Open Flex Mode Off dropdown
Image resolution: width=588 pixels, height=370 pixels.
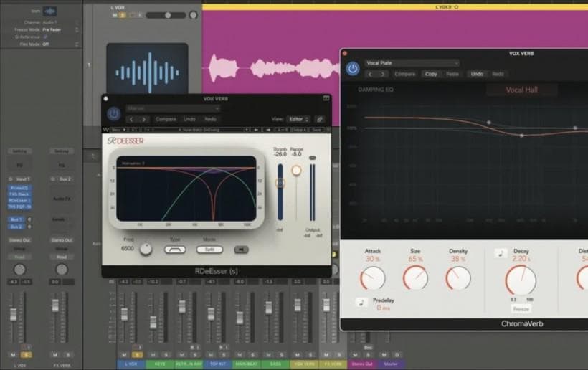(x=60, y=44)
